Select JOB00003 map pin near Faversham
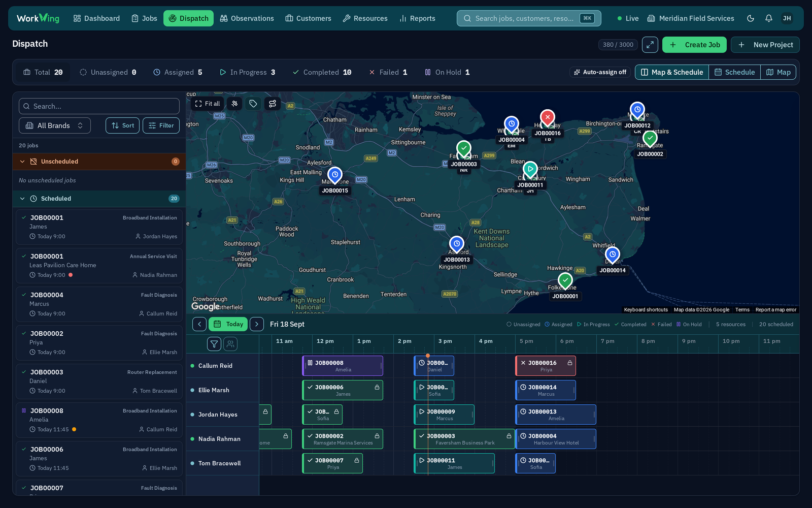 click(x=464, y=149)
